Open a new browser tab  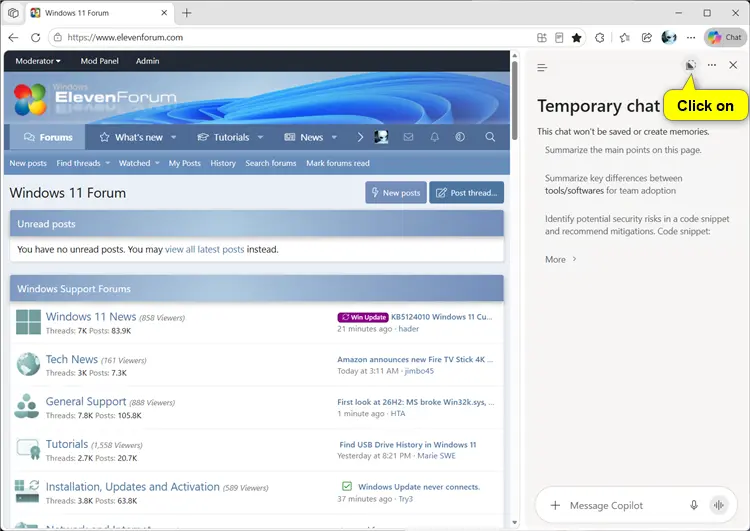187,13
